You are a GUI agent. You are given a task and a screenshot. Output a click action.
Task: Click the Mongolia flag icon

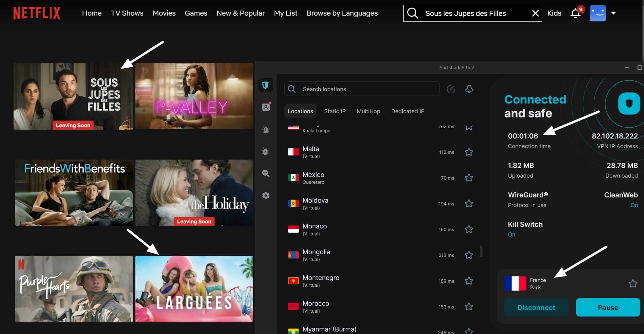[293, 255]
